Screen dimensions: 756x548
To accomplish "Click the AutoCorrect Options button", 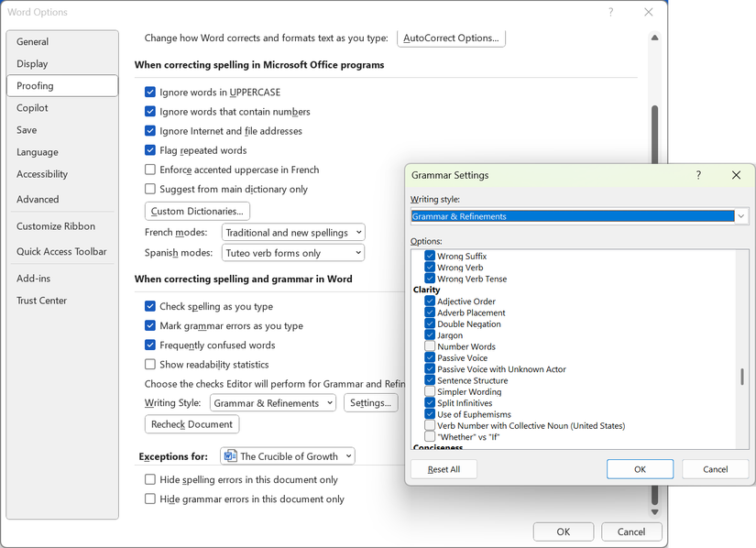I will 451,38.
